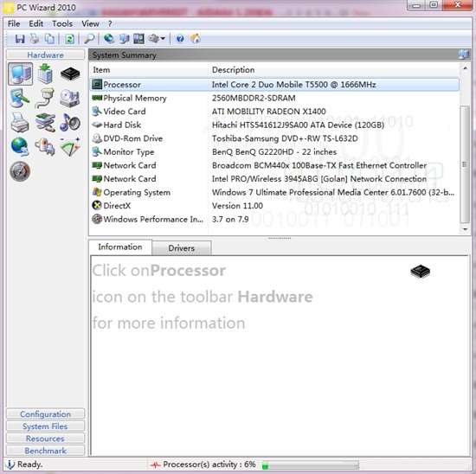The image size is (476, 474).
Task: Click the Item column header
Action: [x=149, y=70]
